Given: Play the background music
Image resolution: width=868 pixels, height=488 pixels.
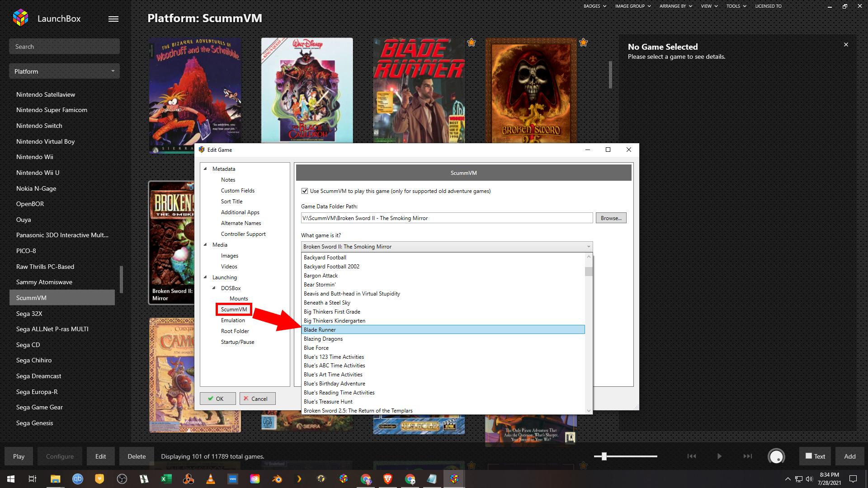Looking at the screenshot, I should pyautogui.click(x=719, y=456).
